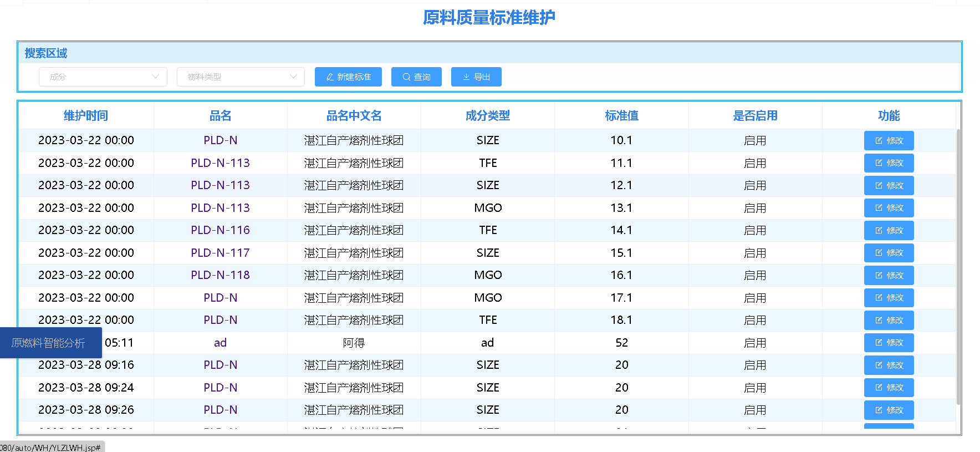
Task: Click the 查询 search button
Action: pyautogui.click(x=416, y=77)
